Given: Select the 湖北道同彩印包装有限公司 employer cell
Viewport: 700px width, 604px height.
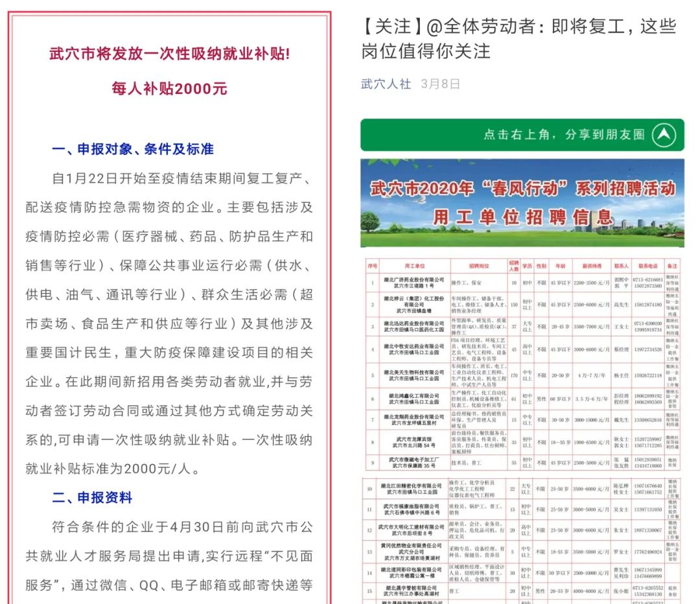Looking at the screenshot, I should point(411,572).
